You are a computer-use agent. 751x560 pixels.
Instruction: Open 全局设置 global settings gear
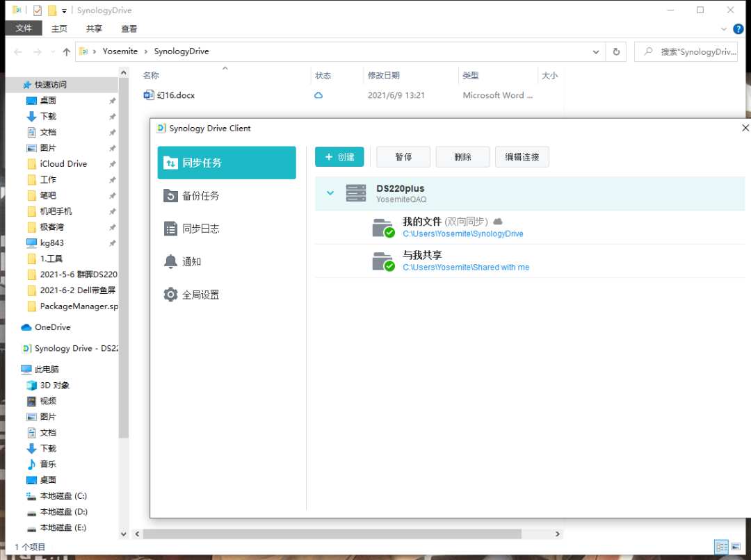tap(200, 295)
